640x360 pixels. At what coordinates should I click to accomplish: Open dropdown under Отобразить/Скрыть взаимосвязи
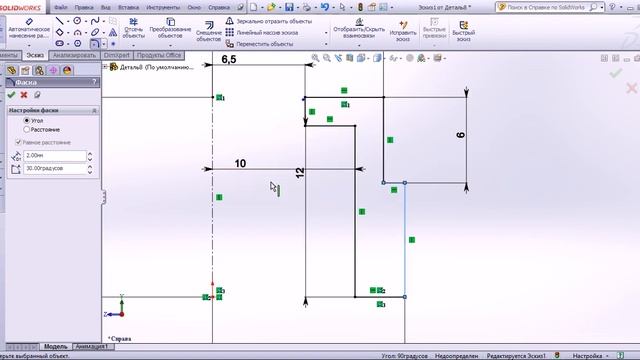(x=359, y=45)
